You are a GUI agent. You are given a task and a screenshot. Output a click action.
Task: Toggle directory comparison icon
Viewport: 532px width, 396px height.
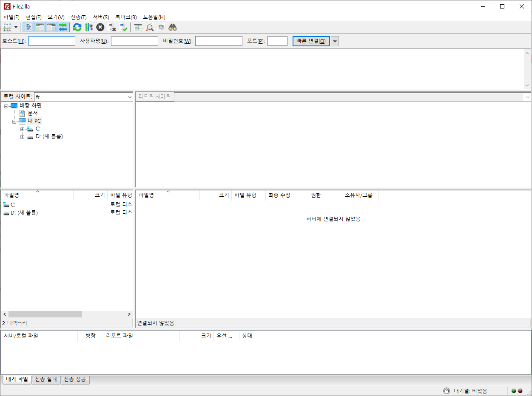click(150, 27)
